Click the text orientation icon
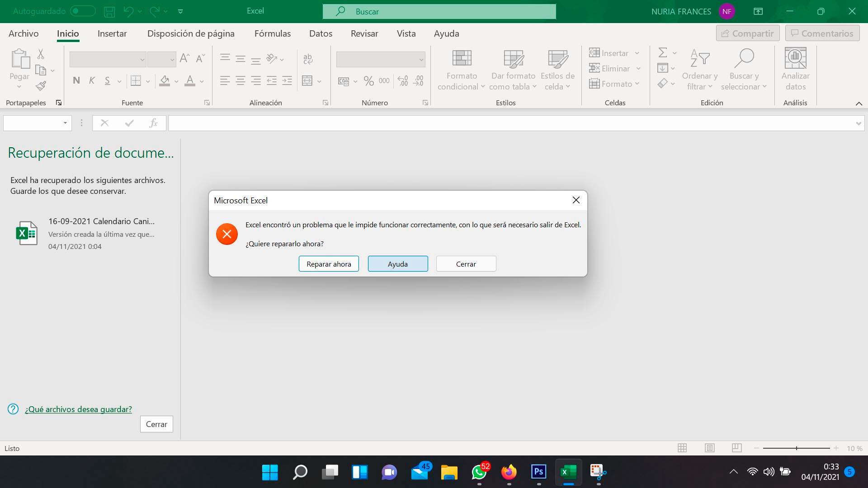Screen dimensions: 868x488 point(272,58)
